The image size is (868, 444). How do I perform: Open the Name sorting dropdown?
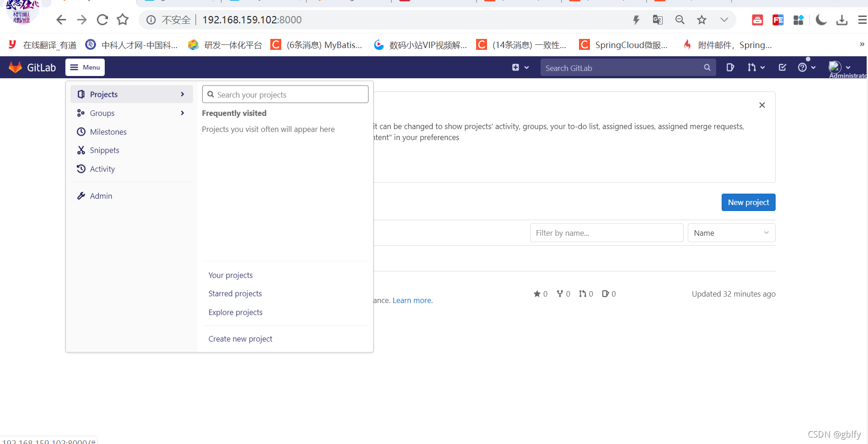coord(731,233)
